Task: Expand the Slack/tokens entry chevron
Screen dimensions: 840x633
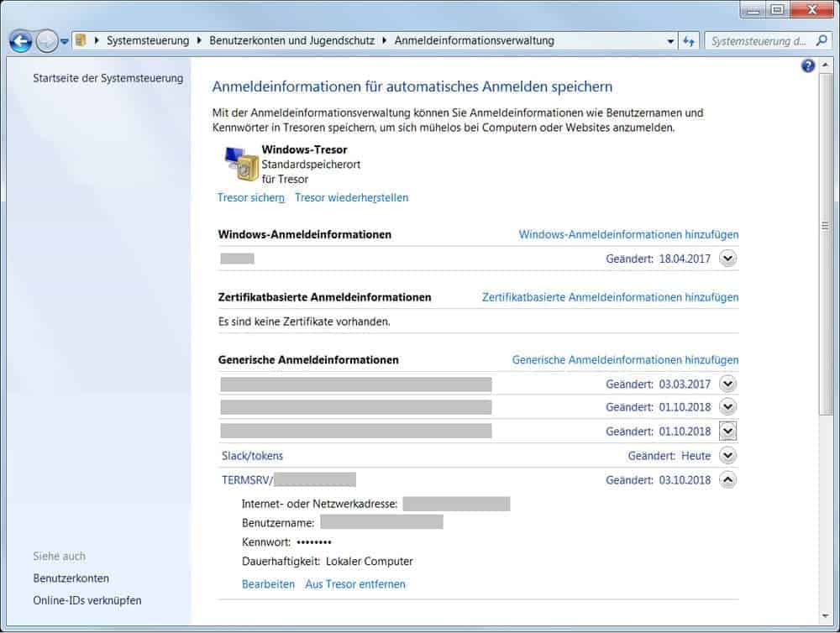Action: point(728,456)
